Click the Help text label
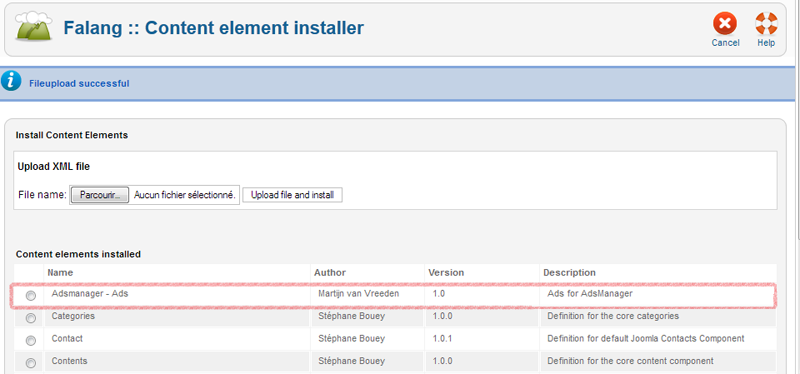 [x=766, y=43]
